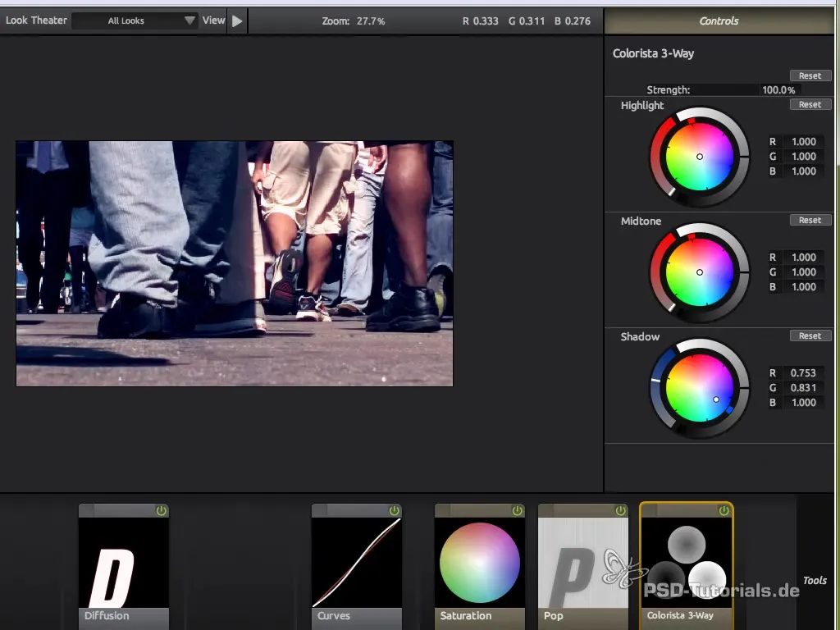
Task: Click the Highlight color wheel center point
Action: click(x=700, y=157)
